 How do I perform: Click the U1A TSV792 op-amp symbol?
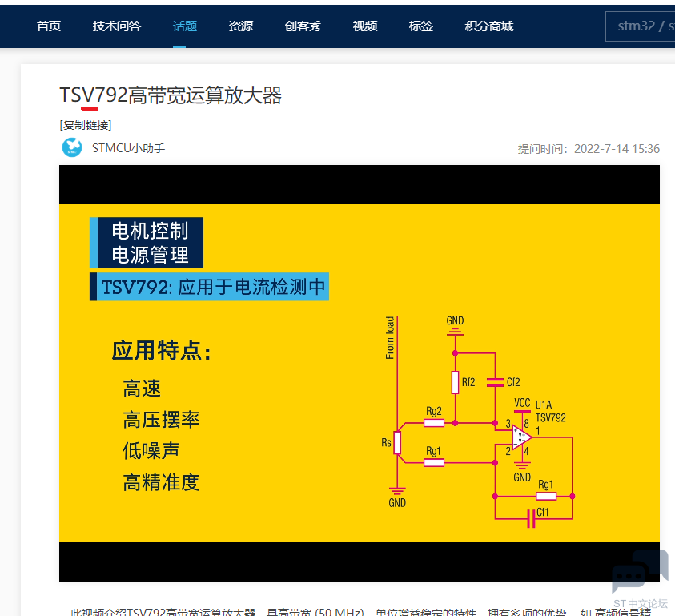point(522,437)
